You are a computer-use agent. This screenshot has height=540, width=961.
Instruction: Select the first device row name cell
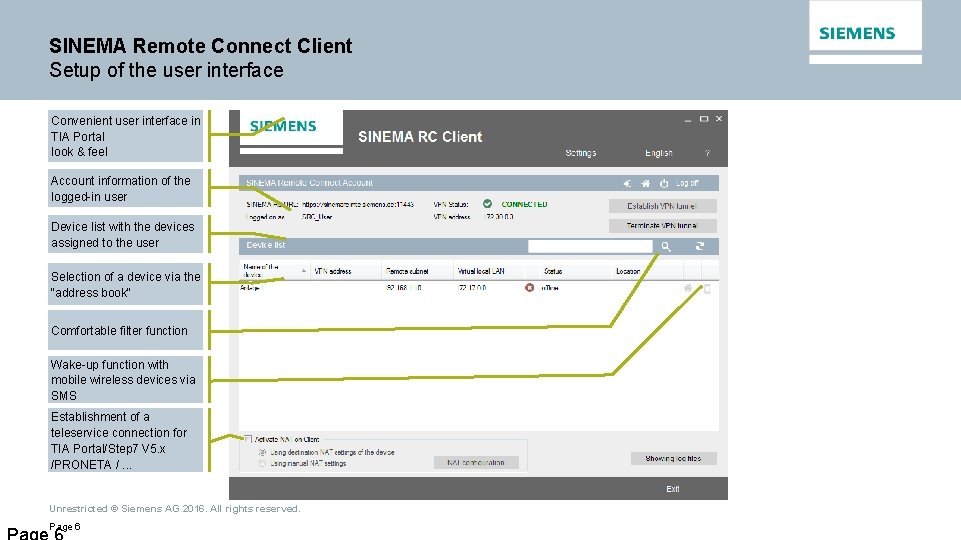[250, 287]
